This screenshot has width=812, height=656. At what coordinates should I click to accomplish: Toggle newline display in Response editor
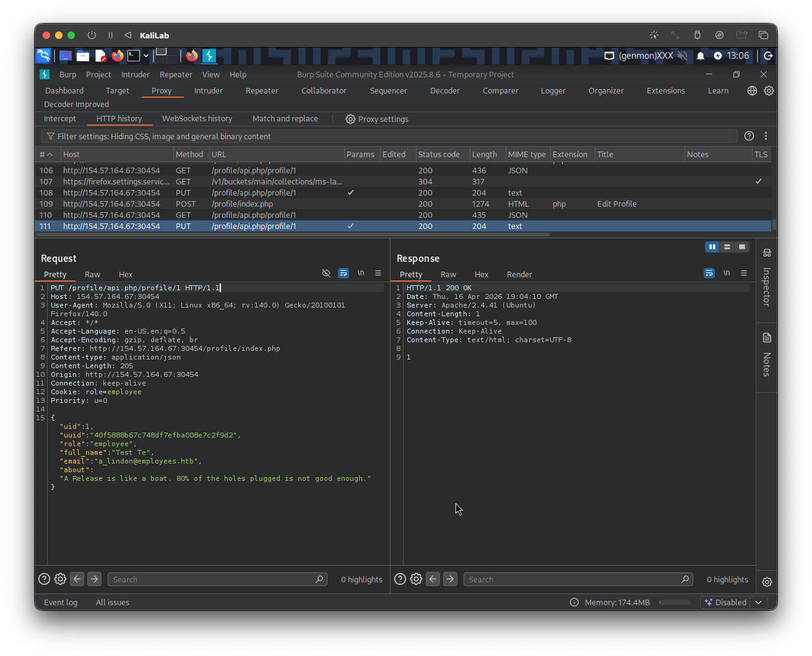tap(727, 273)
